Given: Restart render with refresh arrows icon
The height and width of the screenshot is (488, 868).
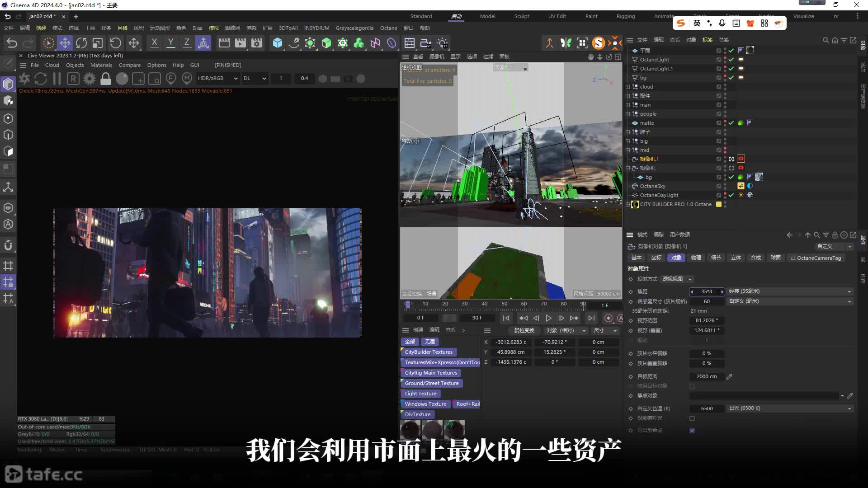Looking at the screenshot, I should [x=41, y=79].
